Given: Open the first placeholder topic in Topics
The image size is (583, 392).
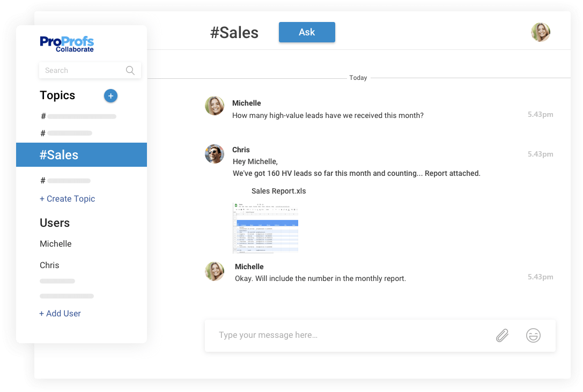Looking at the screenshot, I should (80, 116).
